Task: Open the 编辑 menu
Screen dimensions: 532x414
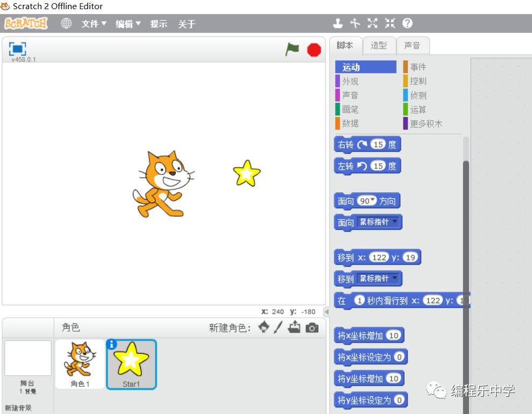Action: tap(128, 24)
